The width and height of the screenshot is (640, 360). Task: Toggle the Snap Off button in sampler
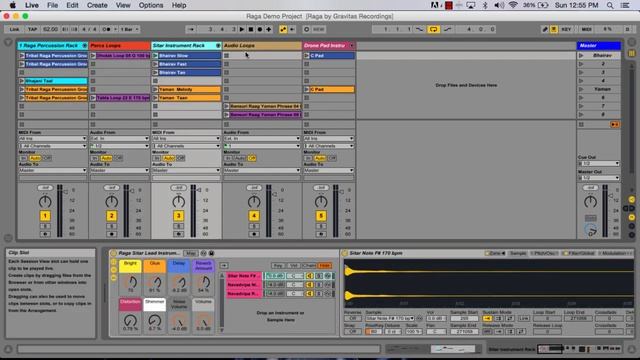click(x=352, y=332)
